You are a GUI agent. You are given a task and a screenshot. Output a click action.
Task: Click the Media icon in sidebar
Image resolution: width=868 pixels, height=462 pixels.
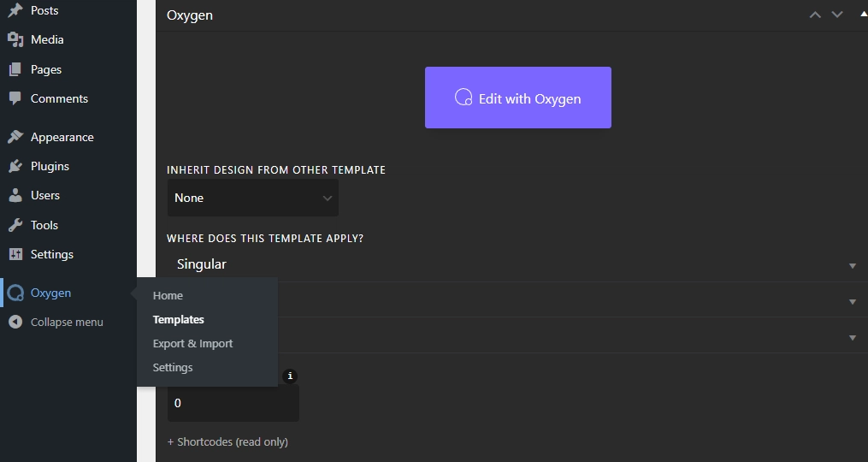pyautogui.click(x=15, y=39)
